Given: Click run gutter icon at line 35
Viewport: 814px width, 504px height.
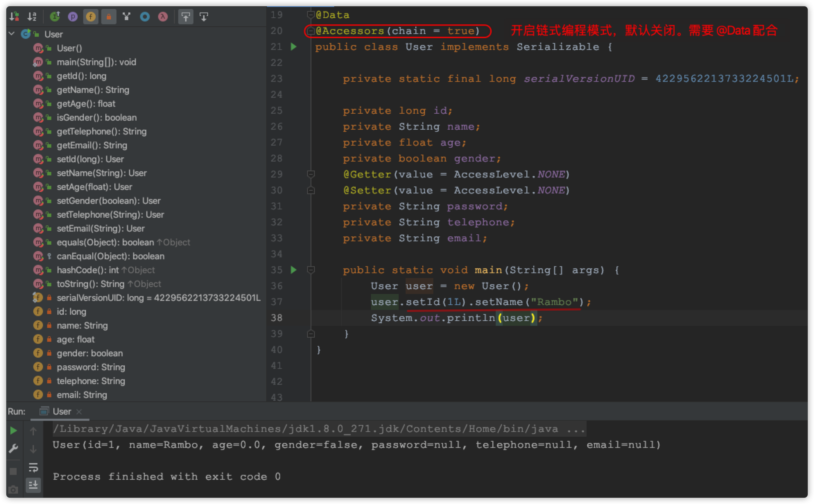Looking at the screenshot, I should point(294,270).
